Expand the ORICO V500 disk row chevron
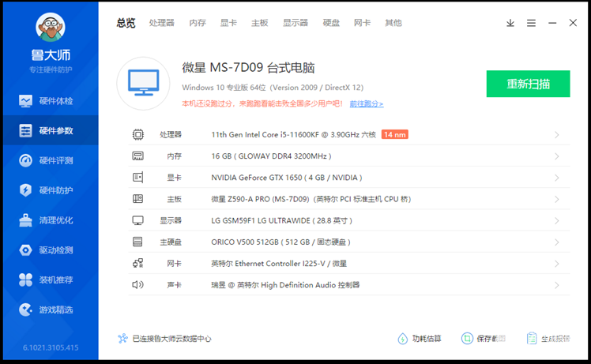 click(557, 242)
